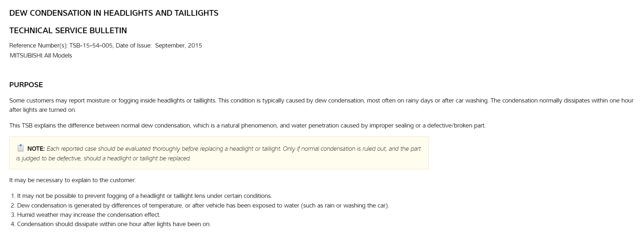
Task: Click the Date of Issue label
Action: 134,46
